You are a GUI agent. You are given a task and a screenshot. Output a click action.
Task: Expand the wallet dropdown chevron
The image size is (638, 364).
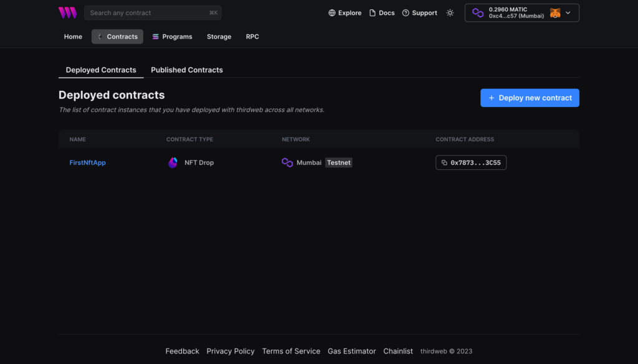(x=568, y=13)
